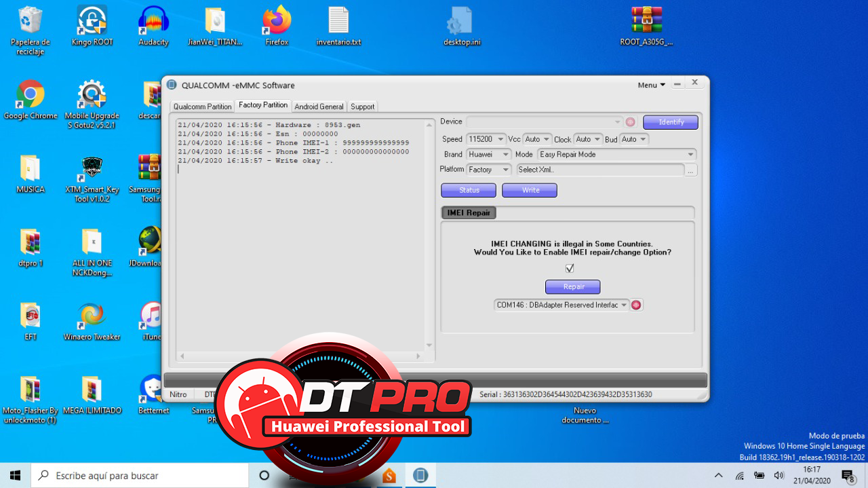Open Audacity desktop shortcut
868x488 pixels.
point(153,27)
